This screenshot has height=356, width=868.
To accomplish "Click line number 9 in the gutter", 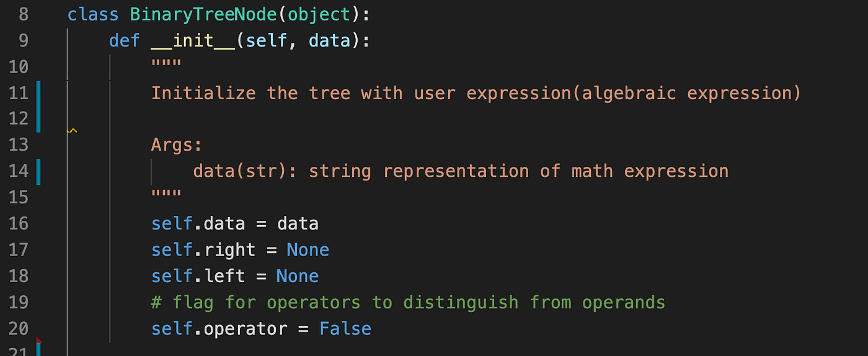I will tap(23, 41).
